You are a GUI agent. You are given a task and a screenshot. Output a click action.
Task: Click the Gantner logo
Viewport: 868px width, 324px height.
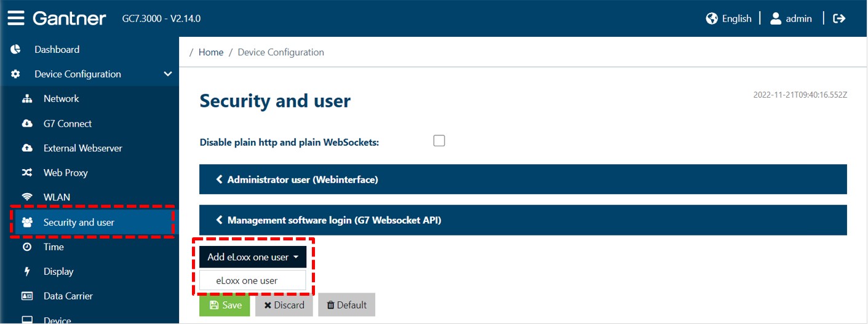coord(70,18)
